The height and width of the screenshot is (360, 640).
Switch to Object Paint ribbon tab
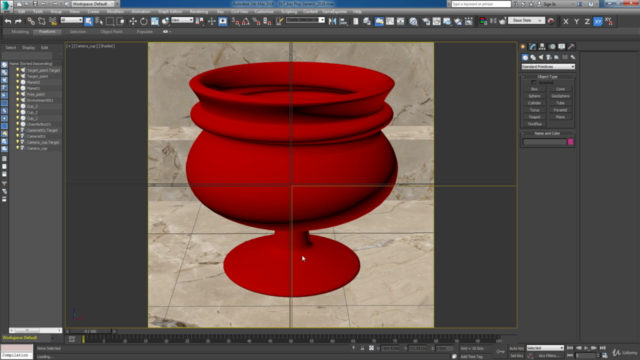111,31
